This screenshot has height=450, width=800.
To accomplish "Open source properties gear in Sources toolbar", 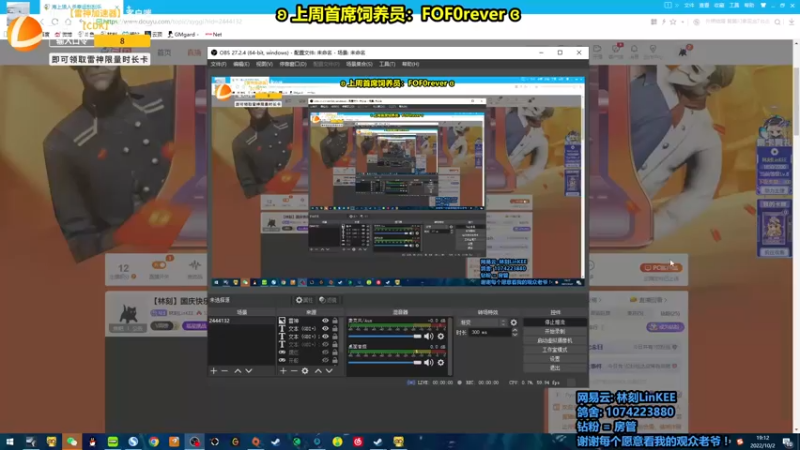I will pyautogui.click(x=305, y=371).
